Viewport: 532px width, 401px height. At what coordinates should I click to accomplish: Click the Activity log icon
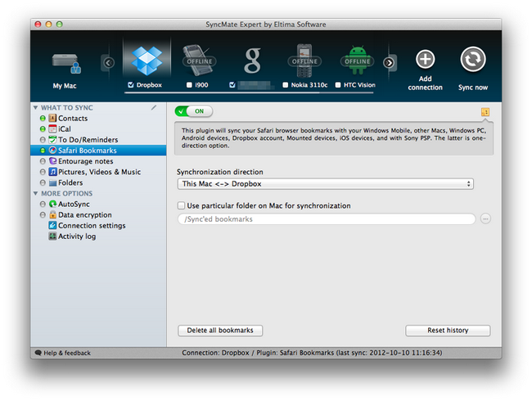point(52,237)
